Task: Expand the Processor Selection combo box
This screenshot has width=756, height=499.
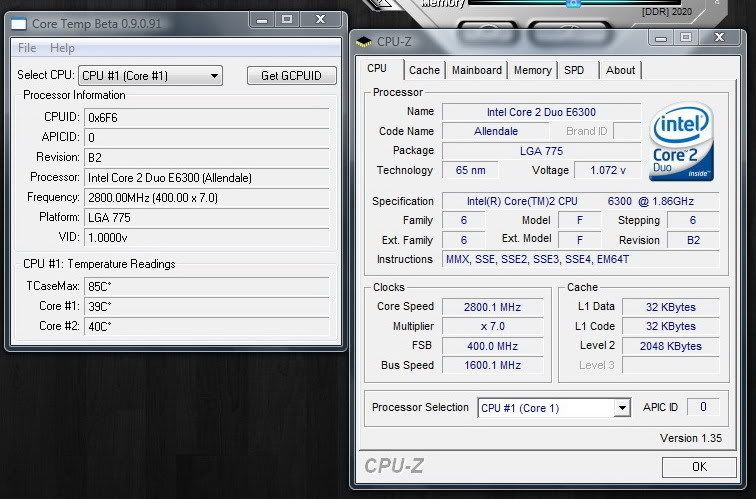Action: [622, 408]
